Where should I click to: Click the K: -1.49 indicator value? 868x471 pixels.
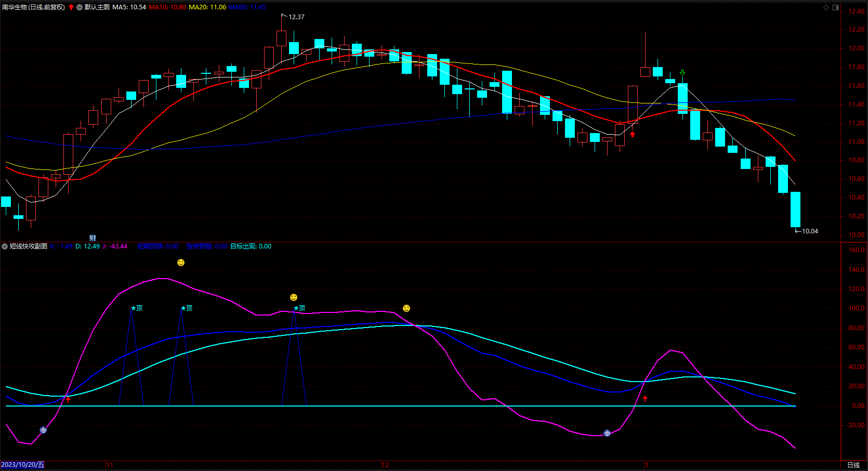(61, 246)
